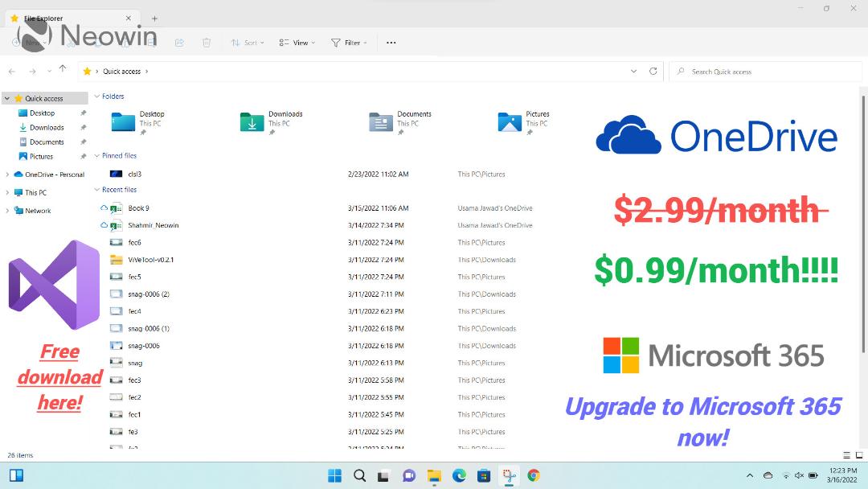Open the three-dots See more menu
The image size is (868, 489).
click(x=391, y=43)
